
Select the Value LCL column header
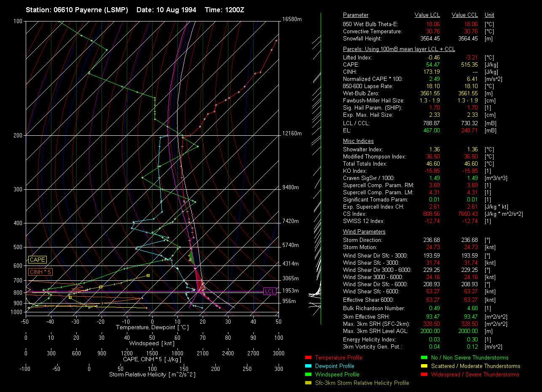(x=427, y=15)
